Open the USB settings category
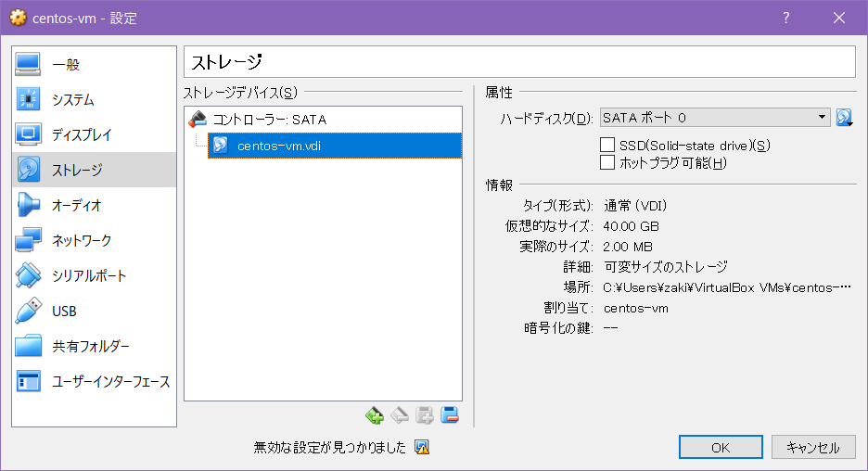The width and height of the screenshot is (868, 471). click(x=94, y=311)
